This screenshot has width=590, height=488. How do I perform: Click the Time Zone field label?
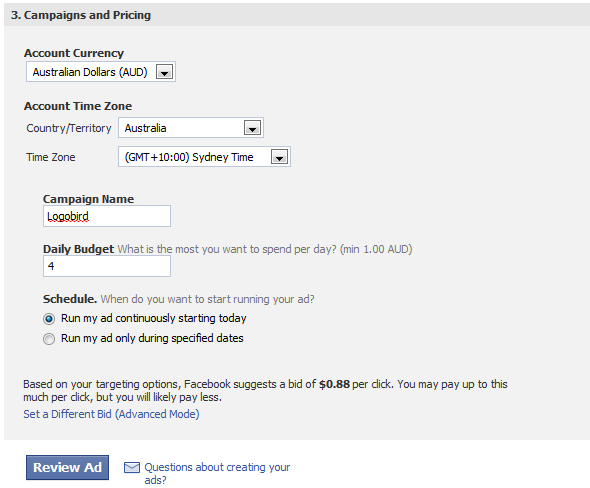(x=51, y=157)
